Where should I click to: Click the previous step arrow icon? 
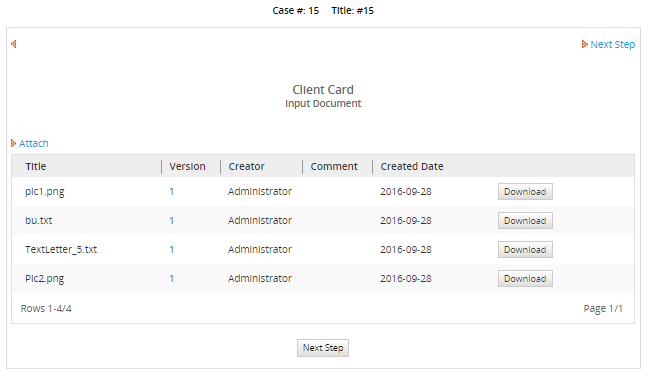point(14,44)
